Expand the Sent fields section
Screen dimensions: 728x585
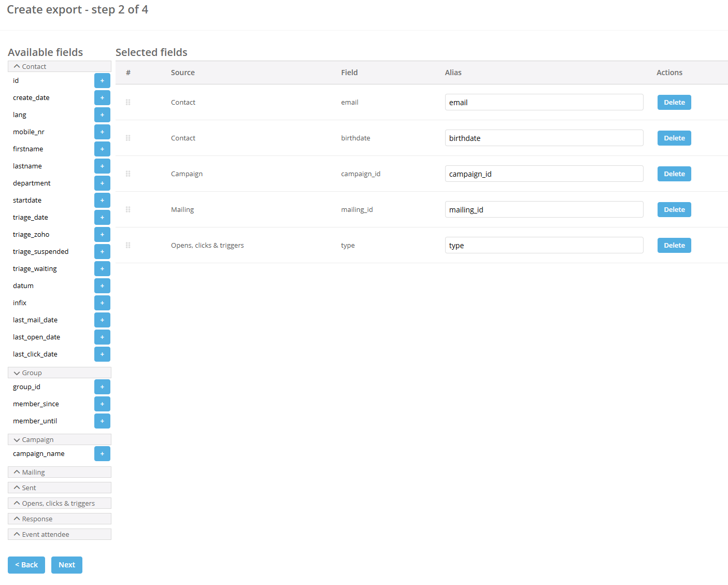click(x=59, y=488)
